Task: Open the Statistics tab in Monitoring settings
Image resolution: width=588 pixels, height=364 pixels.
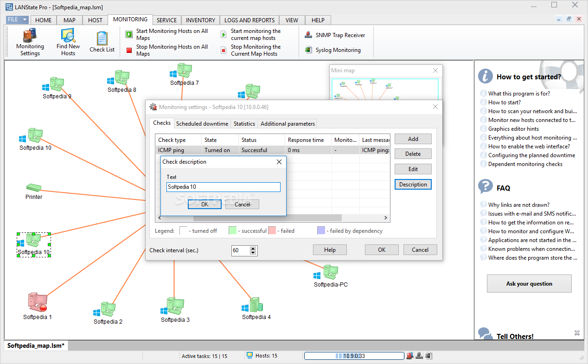Action: coord(244,124)
